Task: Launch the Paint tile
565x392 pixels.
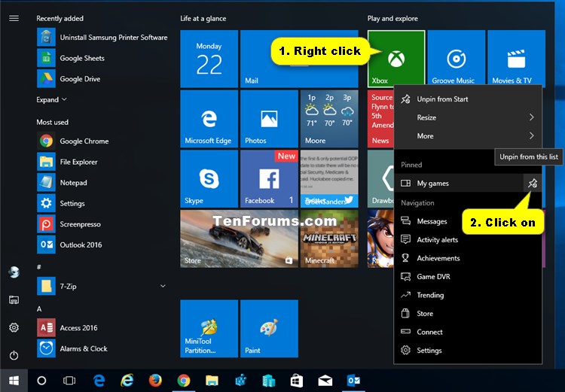Action: pos(269,328)
